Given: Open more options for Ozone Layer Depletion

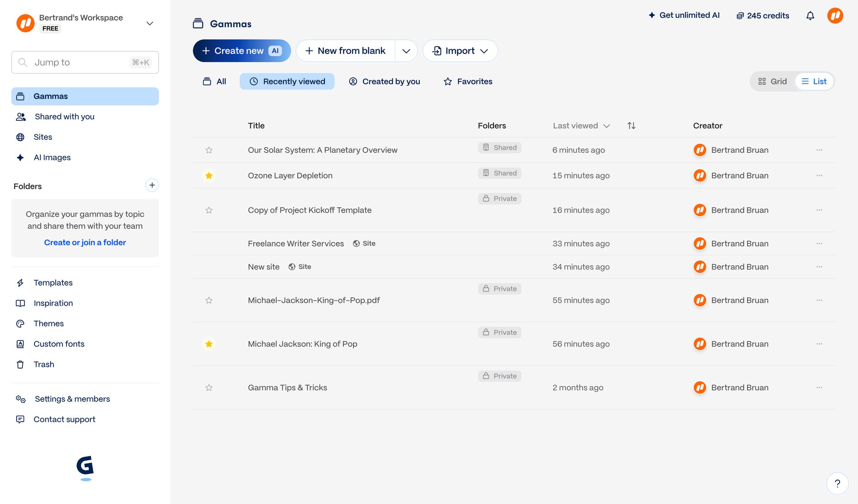Looking at the screenshot, I should tap(819, 176).
